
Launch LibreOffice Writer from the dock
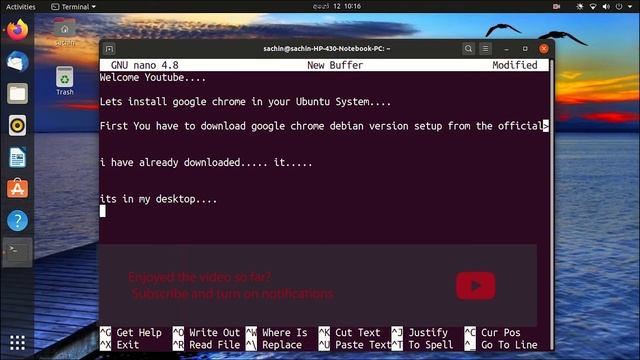17,157
